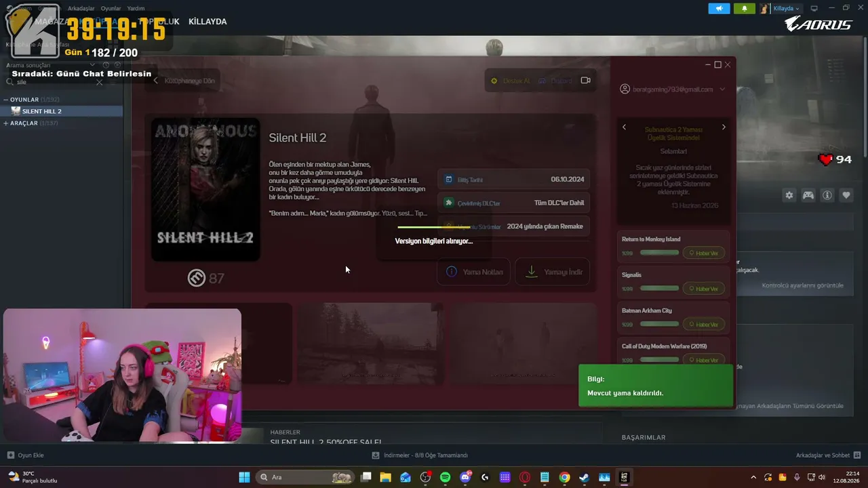Click the Silent Hill 2 cover art
The height and width of the screenshot is (488, 868).
pyautogui.click(x=205, y=190)
